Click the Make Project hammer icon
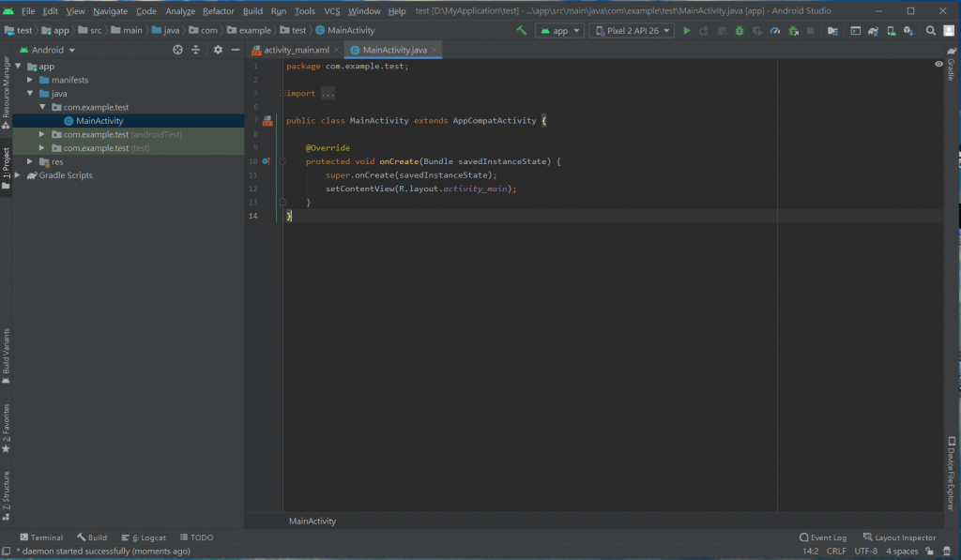The height and width of the screenshot is (560, 961). 521,31
